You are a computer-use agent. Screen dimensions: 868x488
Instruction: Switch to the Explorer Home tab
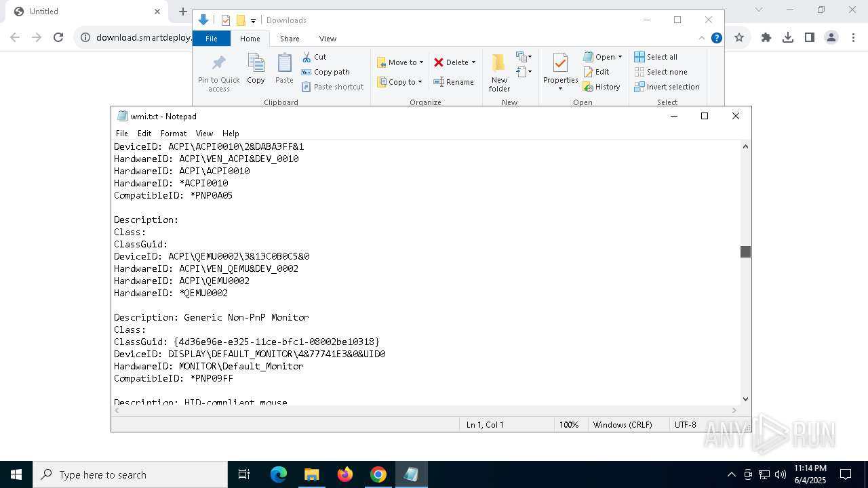coord(250,39)
